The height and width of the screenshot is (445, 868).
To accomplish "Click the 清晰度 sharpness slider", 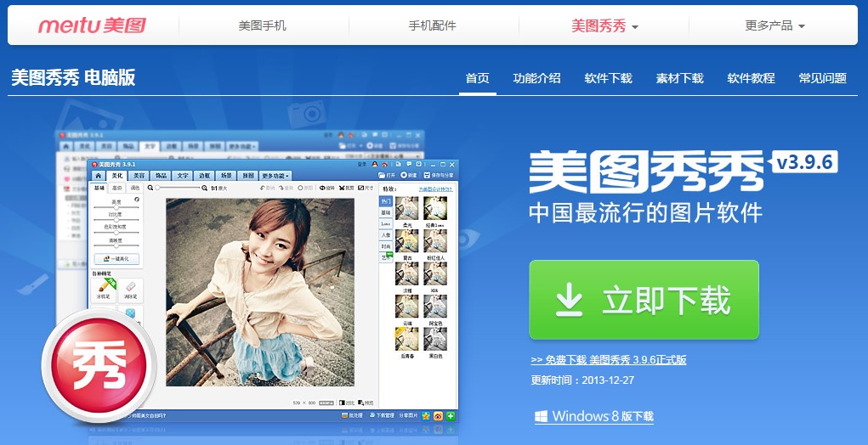I will tap(116, 246).
